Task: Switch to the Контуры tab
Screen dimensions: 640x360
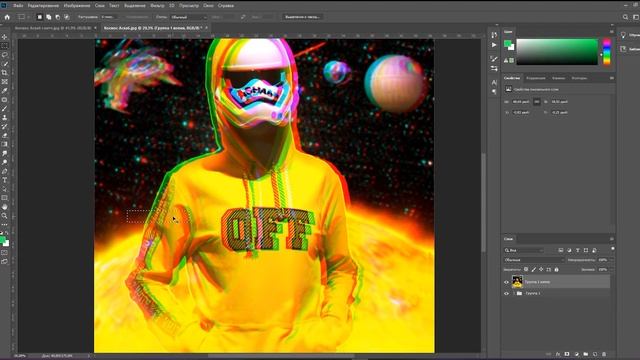Action: pyautogui.click(x=579, y=78)
